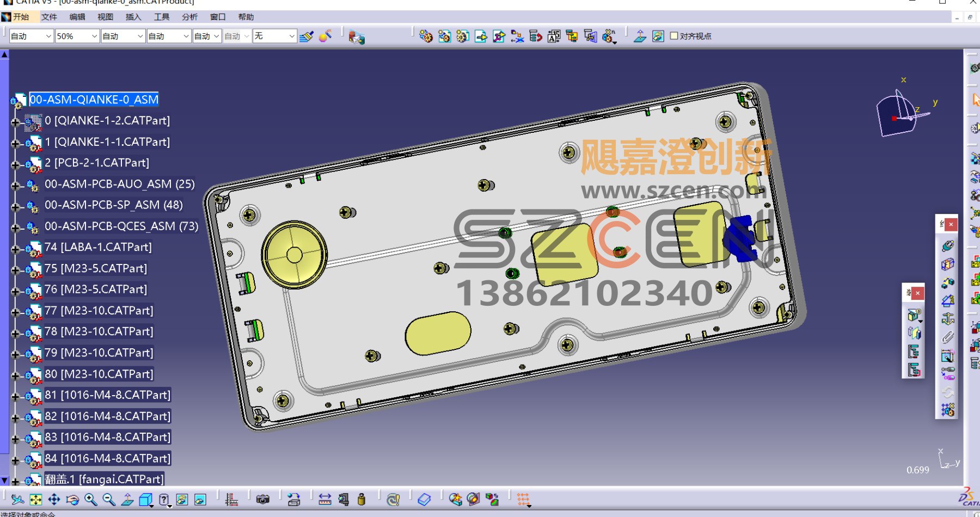The width and height of the screenshot is (980, 517).
Task: Open the 分析 menu
Action: [x=190, y=17]
